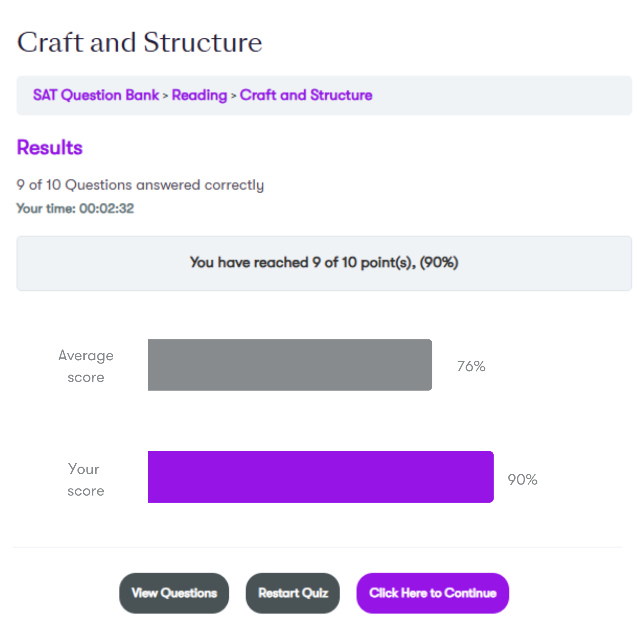Click the breadcrumb arrow after SAT Question Bank
Image resolution: width=644 pixels, height=644 pixels.
point(165,96)
